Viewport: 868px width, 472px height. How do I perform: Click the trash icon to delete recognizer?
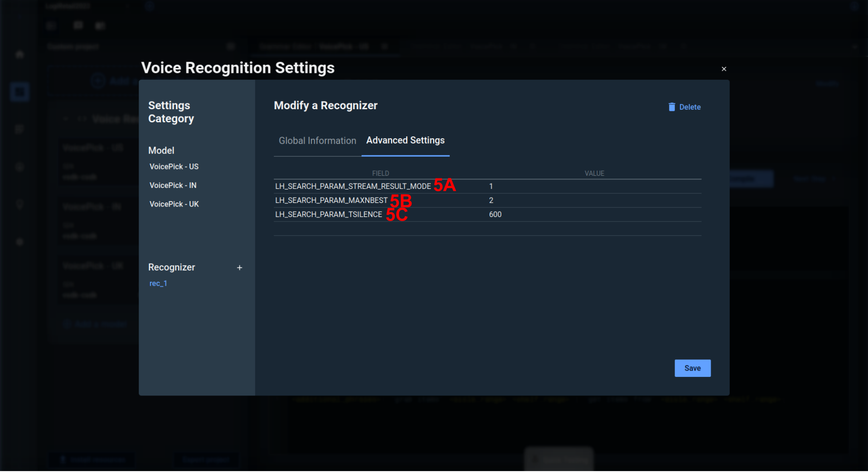click(x=671, y=107)
